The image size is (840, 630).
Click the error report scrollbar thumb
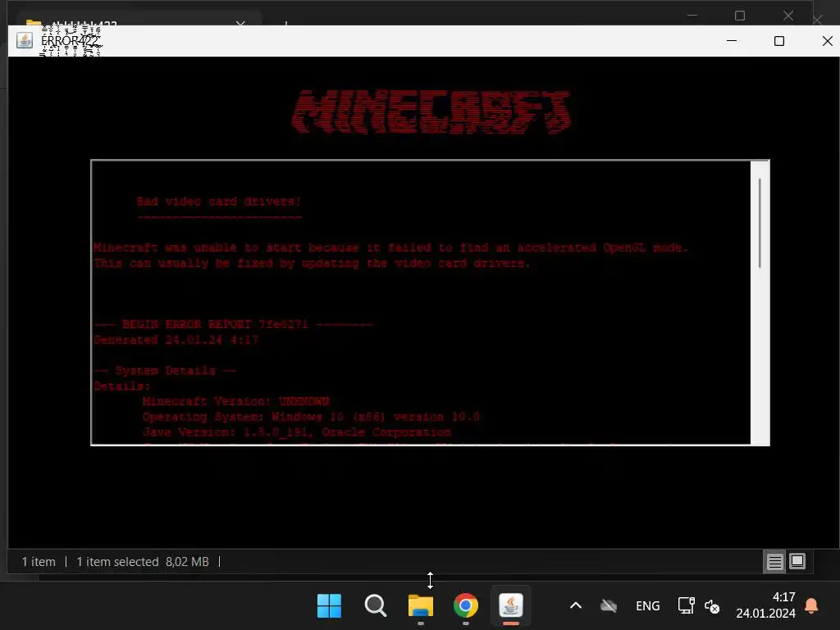[x=760, y=223]
